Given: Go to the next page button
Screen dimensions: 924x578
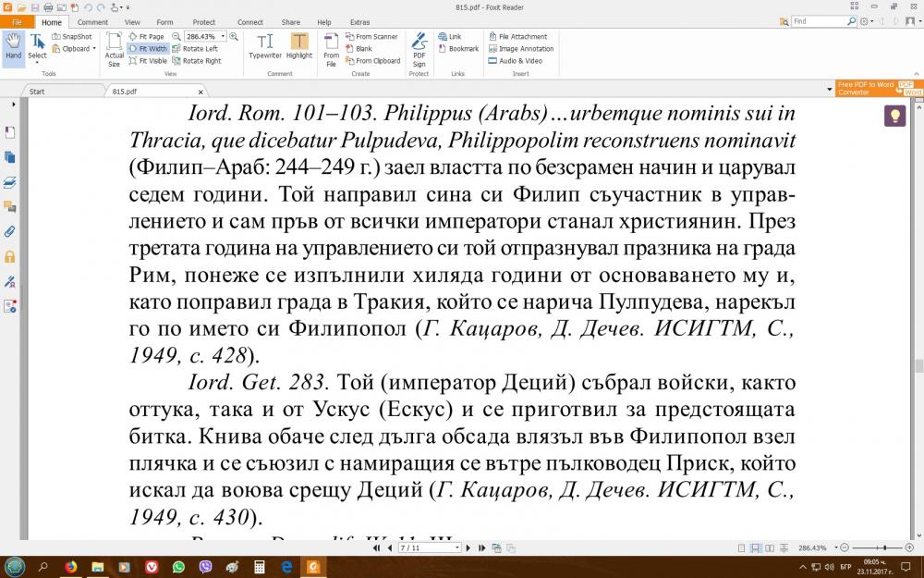Looking at the screenshot, I should point(470,547).
